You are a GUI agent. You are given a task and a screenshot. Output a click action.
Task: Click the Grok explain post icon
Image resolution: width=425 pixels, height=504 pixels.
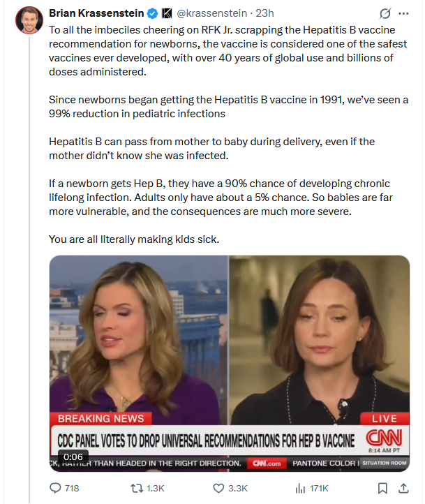385,13
